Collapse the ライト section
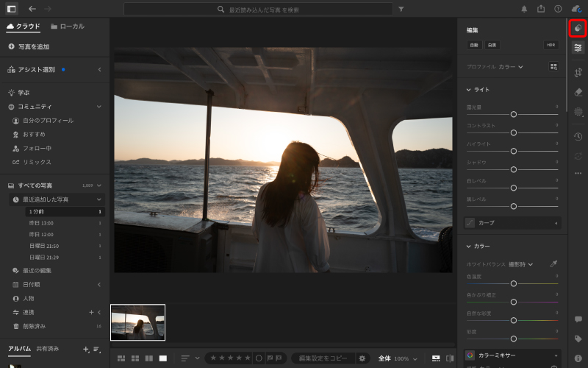 point(469,90)
